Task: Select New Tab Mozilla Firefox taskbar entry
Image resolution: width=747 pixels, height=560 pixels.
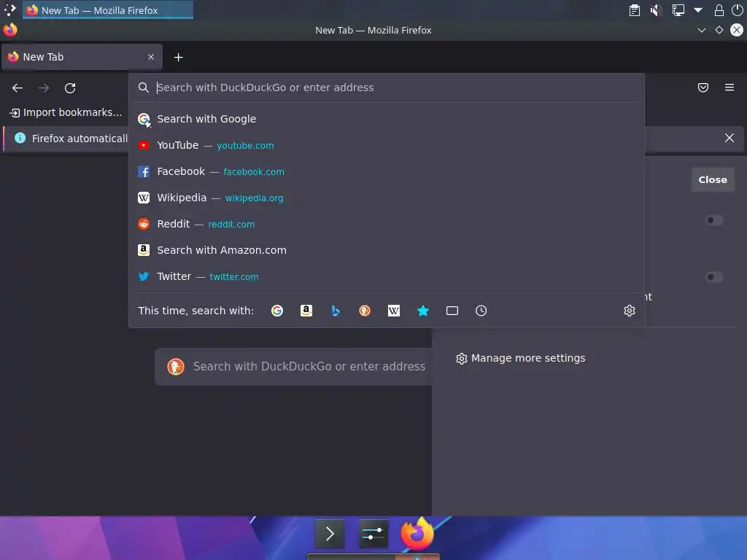Action: click(108, 10)
